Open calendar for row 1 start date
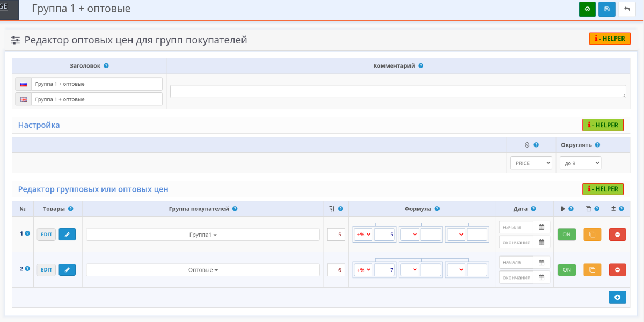644x322 pixels. coord(541,227)
